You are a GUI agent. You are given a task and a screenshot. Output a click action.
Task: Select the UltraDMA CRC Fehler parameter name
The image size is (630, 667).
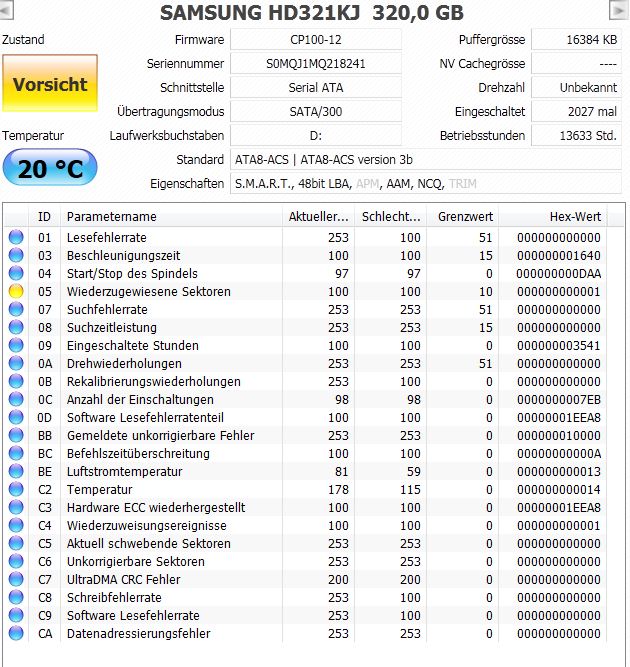[x=123, y=579]
